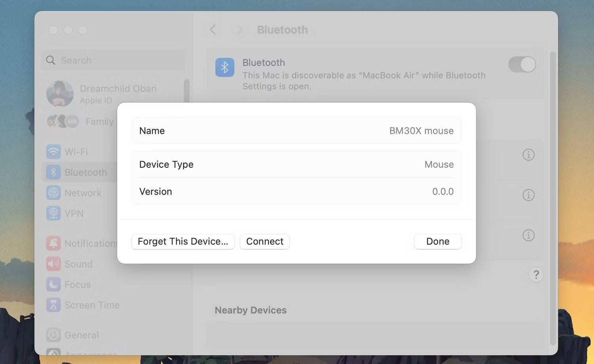Select the Wi-Fi settings icon
The width and height of the screenshot is (594, 364).
53,152
